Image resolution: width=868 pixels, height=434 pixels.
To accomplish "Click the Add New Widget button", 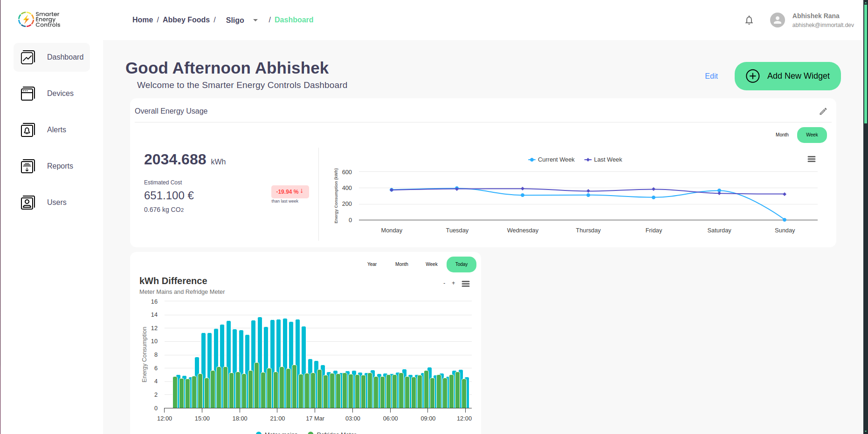I will coord(787,76).
